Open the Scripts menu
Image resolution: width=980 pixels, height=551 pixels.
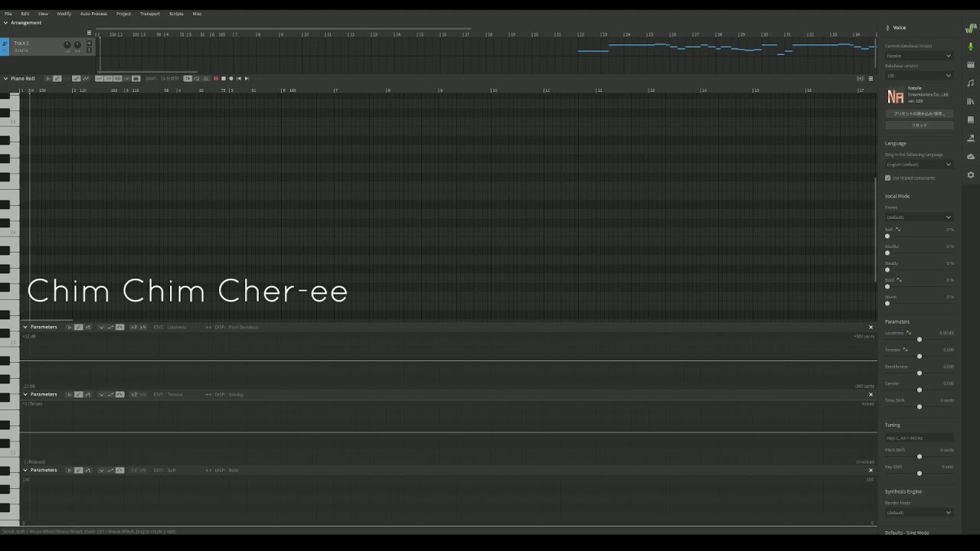pos(176,14)
